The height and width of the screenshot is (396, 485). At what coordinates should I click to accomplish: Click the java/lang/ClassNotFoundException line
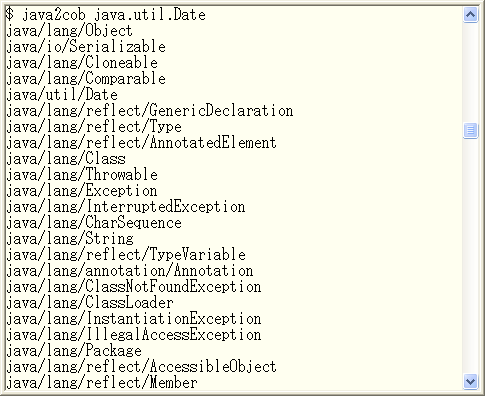(134, 287)
